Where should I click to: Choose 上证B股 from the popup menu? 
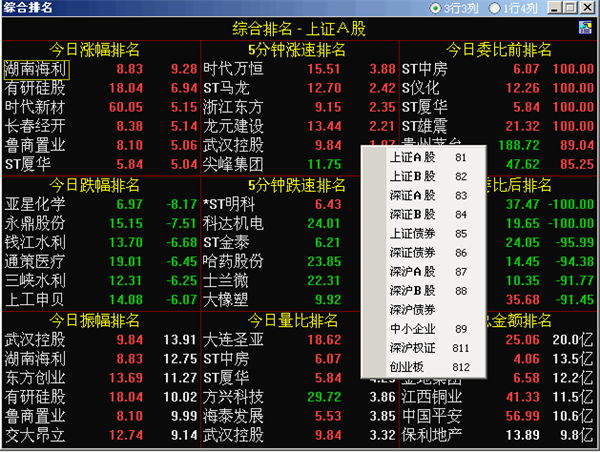[424, 176]
